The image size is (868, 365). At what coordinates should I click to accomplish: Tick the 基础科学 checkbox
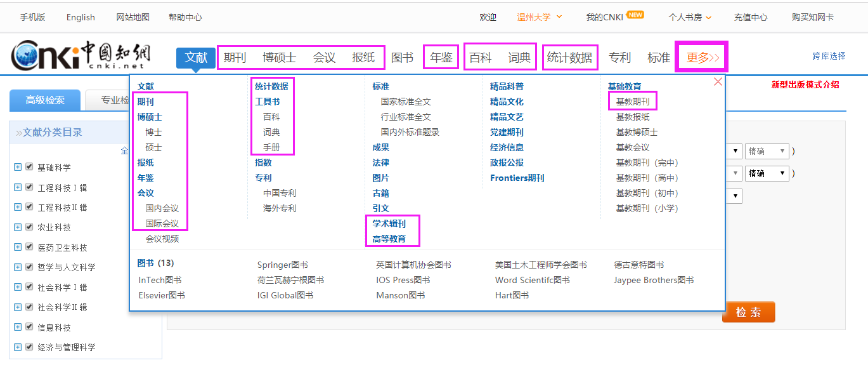click(29, 167)
